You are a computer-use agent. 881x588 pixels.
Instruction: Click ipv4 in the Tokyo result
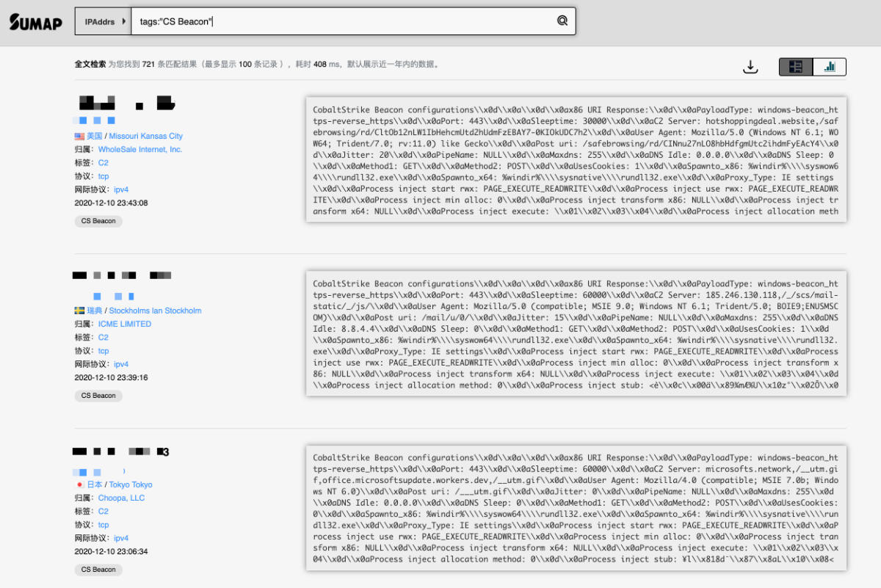121,538
